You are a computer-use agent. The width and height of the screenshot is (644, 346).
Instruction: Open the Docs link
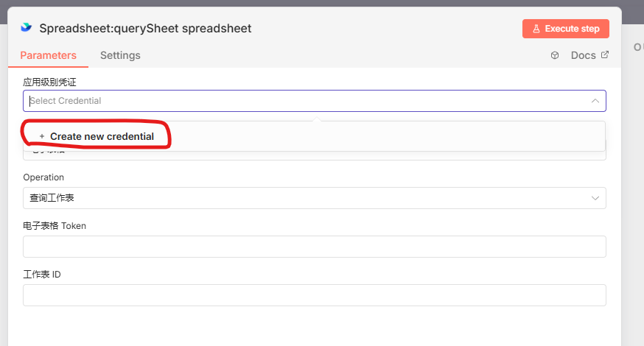583,55
